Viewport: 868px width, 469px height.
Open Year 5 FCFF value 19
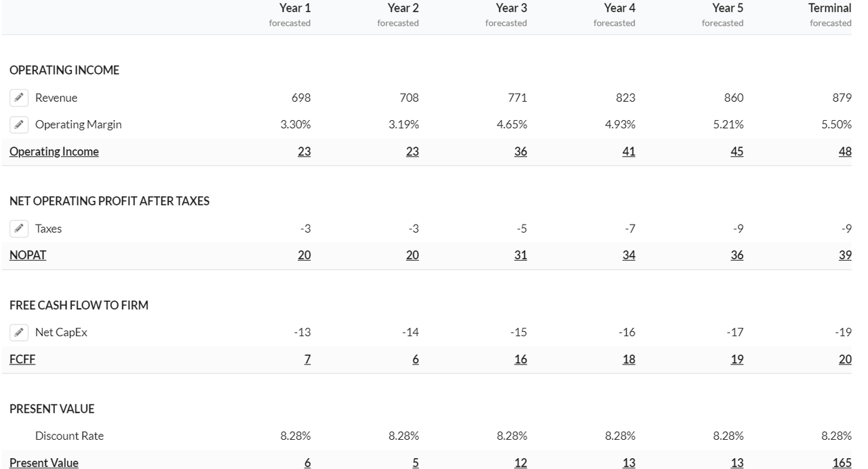pos(736,360)
